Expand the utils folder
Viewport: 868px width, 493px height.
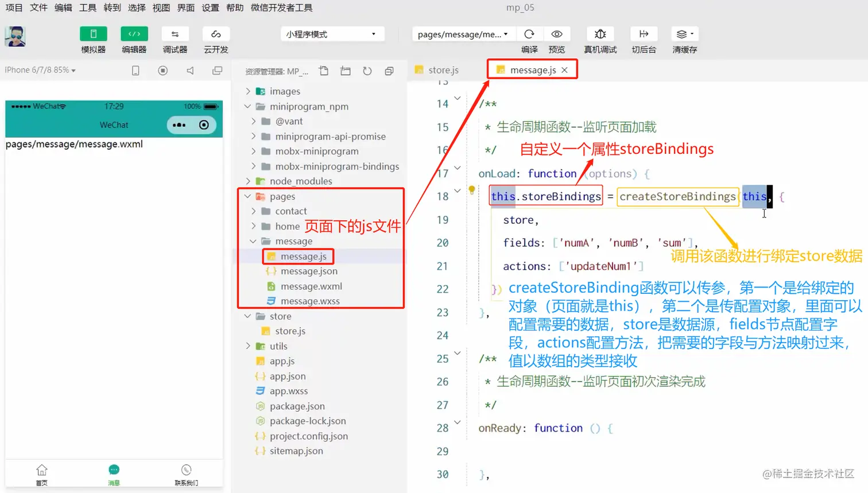pos(248,346)
